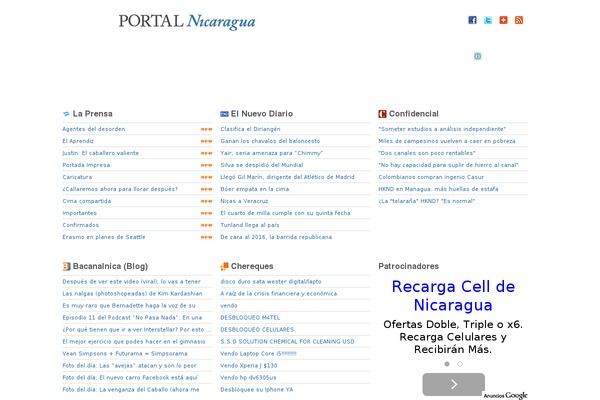Click the El Nuevo Diario section icon
This screenshot has height=400, width=600.
pyautogui.click(x=224, y=114)
